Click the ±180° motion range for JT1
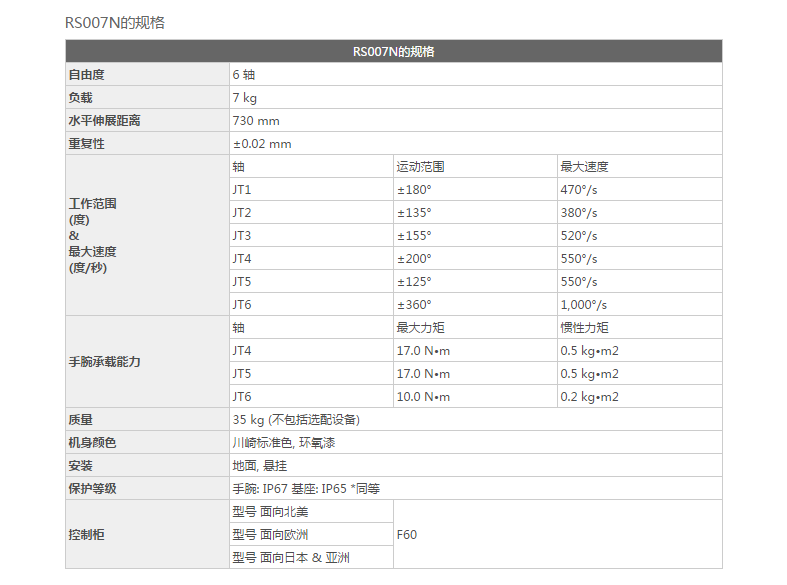This screenshot has width=787, height=585. point(414,190)
